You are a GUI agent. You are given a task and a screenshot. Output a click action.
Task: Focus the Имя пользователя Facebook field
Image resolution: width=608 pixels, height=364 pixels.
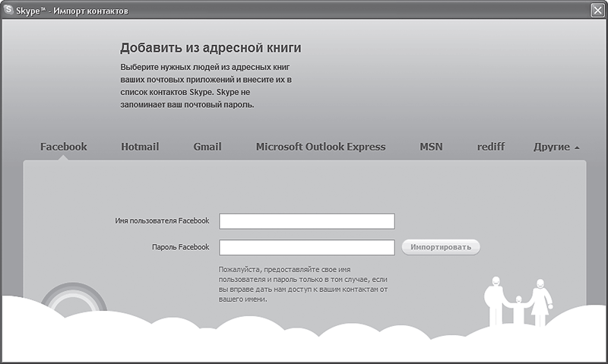pyautogui.click(x=307, y=221)
